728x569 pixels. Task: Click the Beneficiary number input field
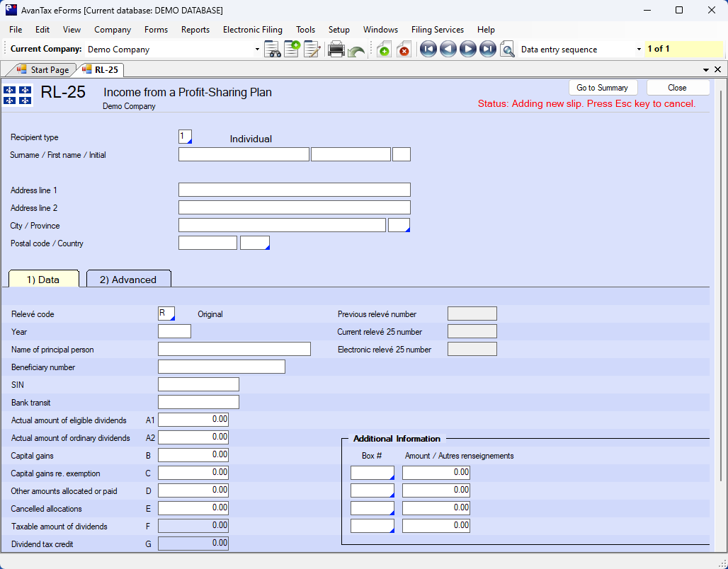pos(221,367)
